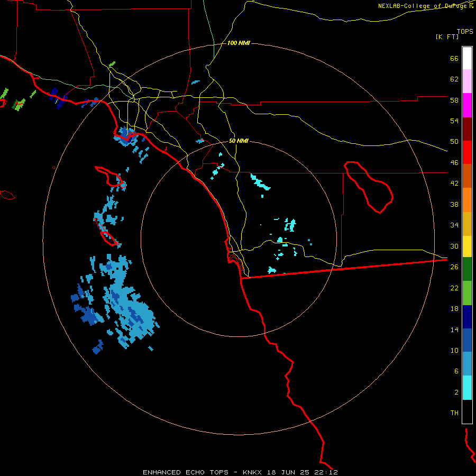The width and height of the screenshot is (476, 476).
Task: Select the dark red legend swatch
Action: pyautogui.click(x=467, y=129)
